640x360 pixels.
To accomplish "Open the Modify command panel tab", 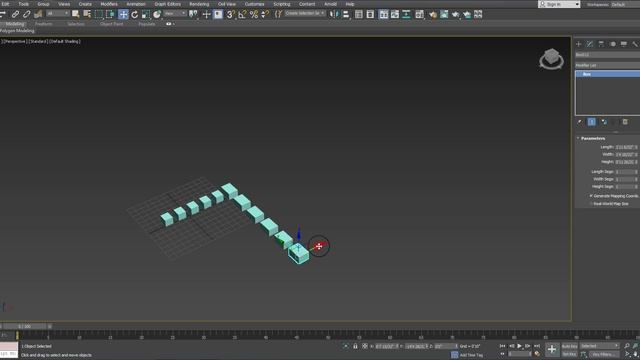I will (590, 44).
